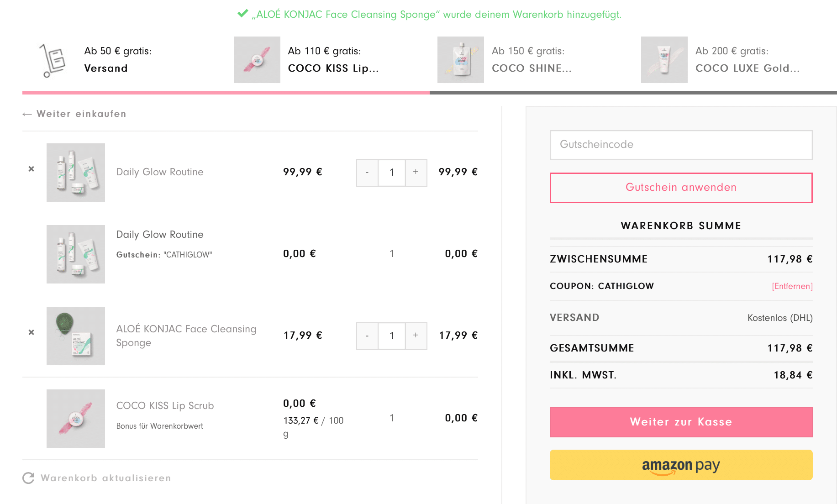Viewport: 837px width, 504px height.
Task: Click the COCO LUXE Gold... reward title
Action: click(x=748, y=68)
